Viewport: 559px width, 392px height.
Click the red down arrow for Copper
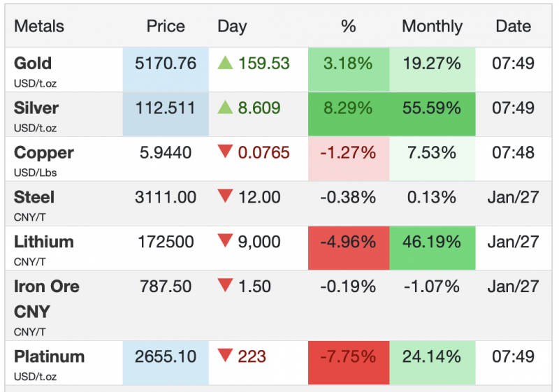(x=224, y=152)
